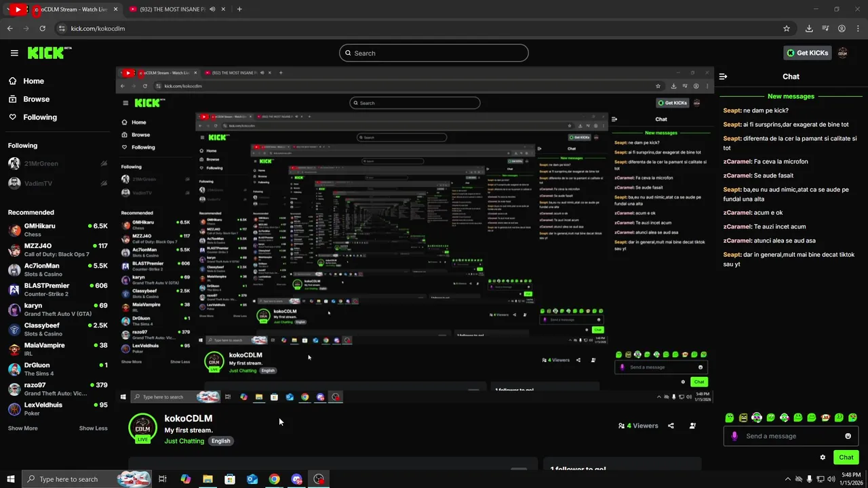The height and width of the screenshot is (488, 868).
Task: Open the emoji picker in the message box
Action: [848, 436]
